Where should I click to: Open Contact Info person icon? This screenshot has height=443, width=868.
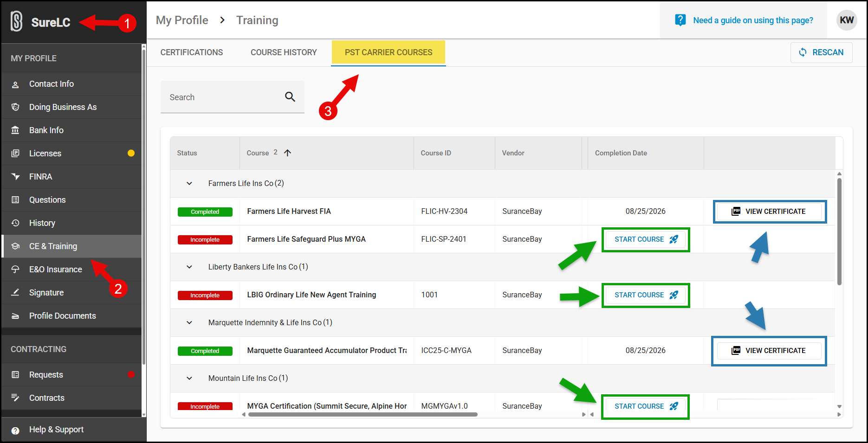pyautogui.click(x=15, y=84)
